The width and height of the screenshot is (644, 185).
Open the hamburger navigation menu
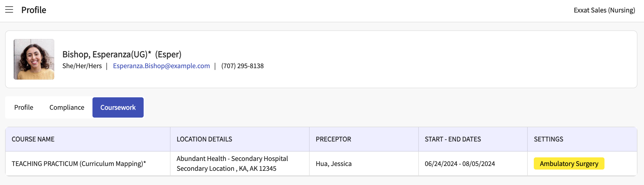click(9, 10)
